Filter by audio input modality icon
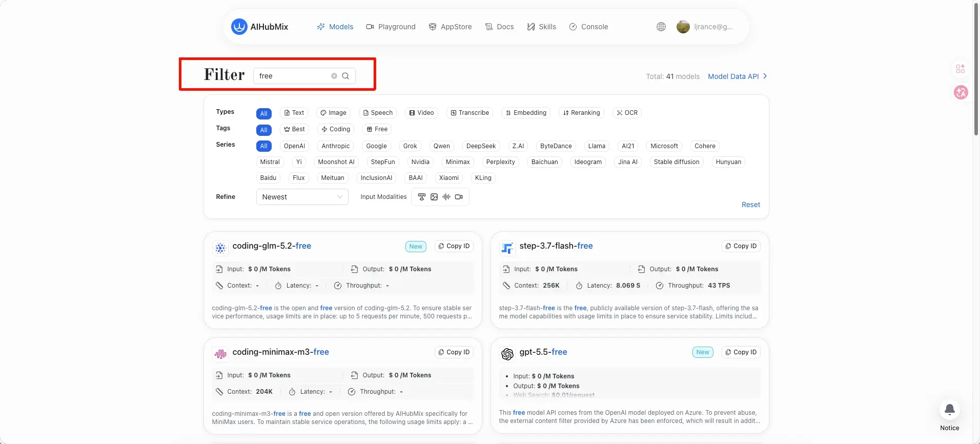 pyautogui.click(x=446, y=197)
